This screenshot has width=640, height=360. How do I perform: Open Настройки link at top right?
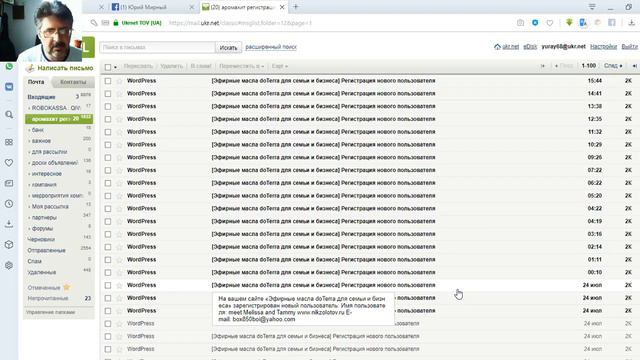click(x=603, y=47)
